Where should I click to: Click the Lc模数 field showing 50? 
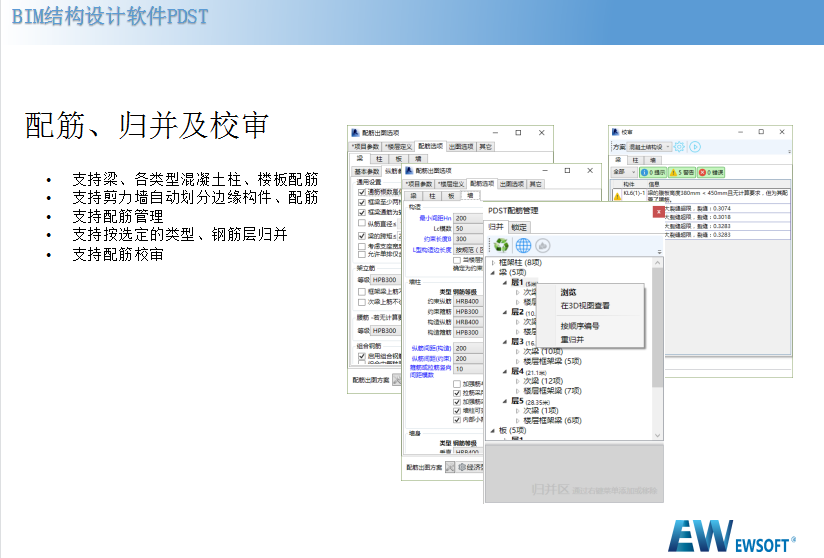[468, 229]
